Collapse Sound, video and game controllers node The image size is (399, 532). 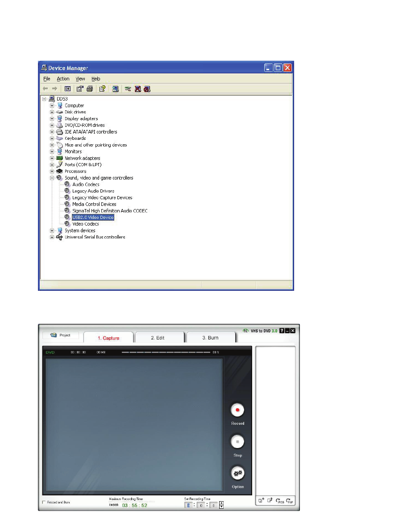(52, 178)
